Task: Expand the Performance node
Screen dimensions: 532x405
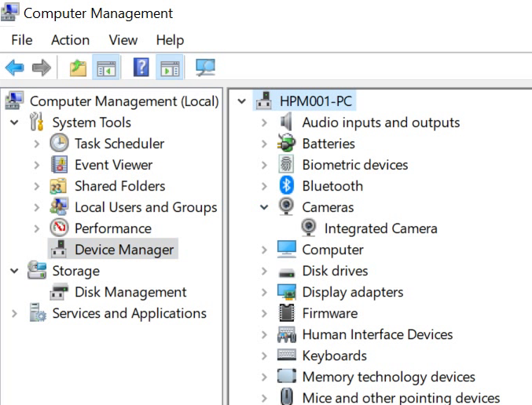Action: pyautogui.click(x=37, y=228)
